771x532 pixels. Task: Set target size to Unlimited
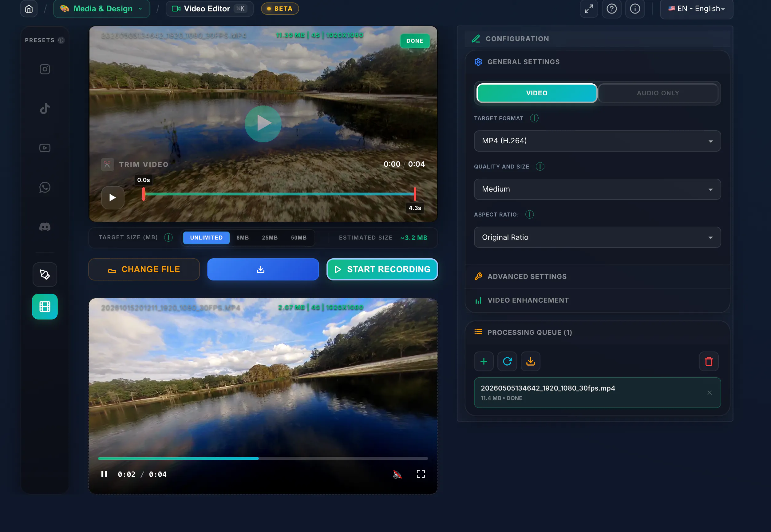(206, 238)
